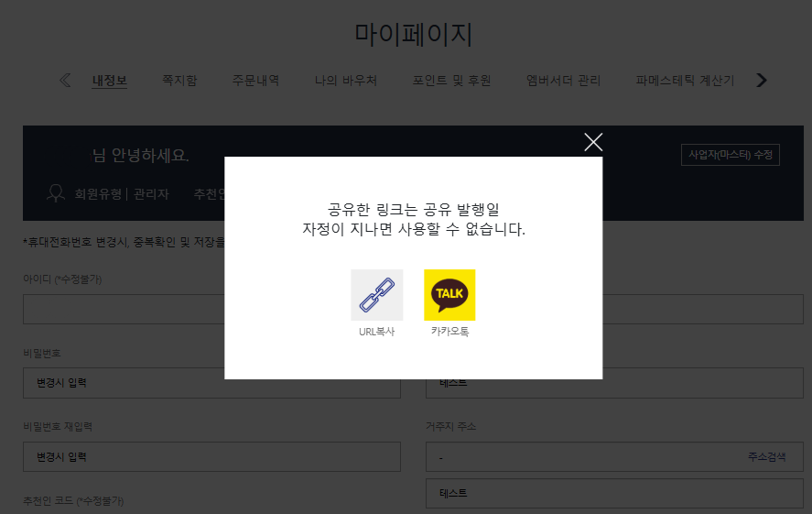This screenshot has width=812, height=514.
Task: Open the 엠버서더 관리 tab
Action: click(x=563, y=81)
